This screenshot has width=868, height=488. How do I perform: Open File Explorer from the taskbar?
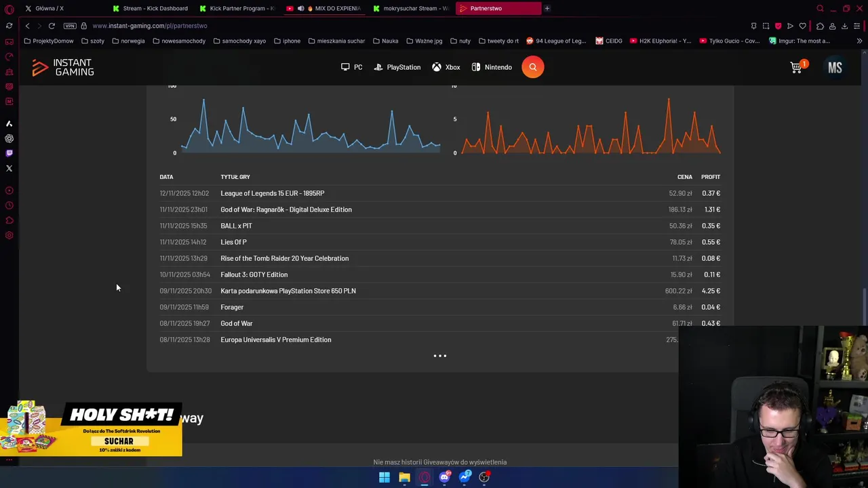coord(404,477)
